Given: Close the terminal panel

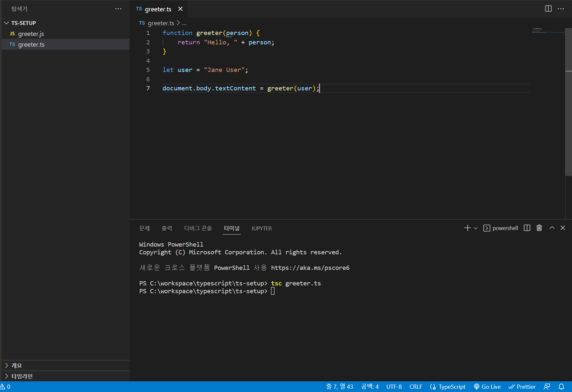Looking at the screenshot, I should tap(563, 228).
